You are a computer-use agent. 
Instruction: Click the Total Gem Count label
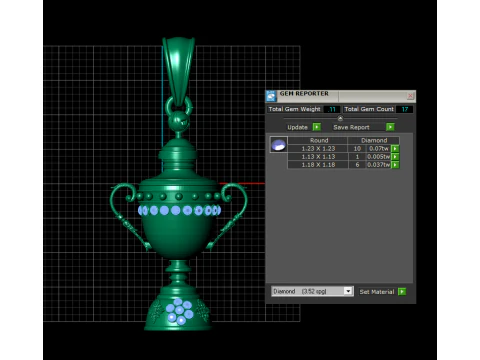click(x=369, y=109)
